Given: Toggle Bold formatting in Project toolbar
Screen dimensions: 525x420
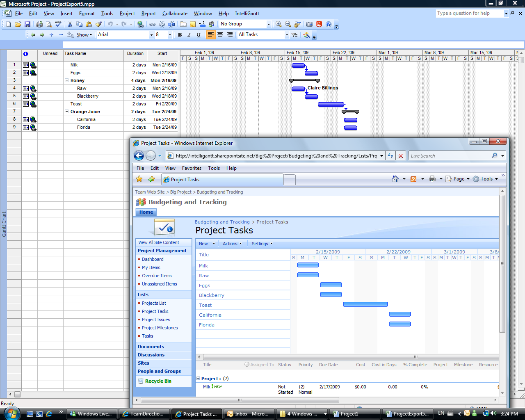Looking at the screenshot, I should (180, 35).
